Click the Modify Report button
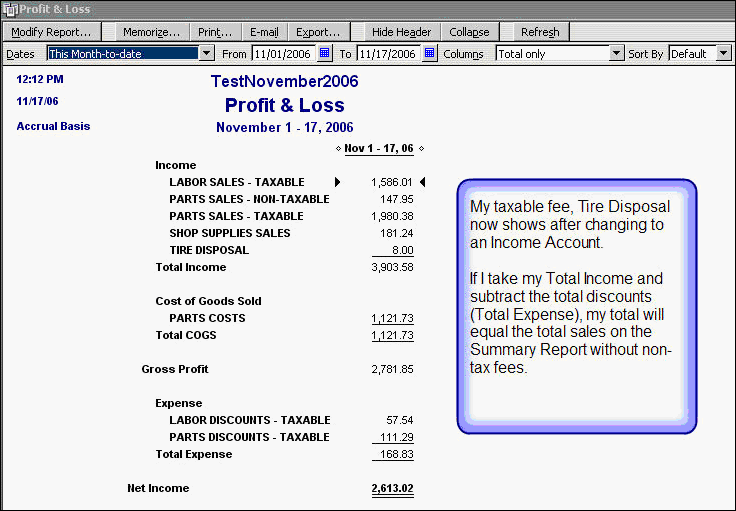The width and height of the screenshot is (736, 511). (51, 32)
